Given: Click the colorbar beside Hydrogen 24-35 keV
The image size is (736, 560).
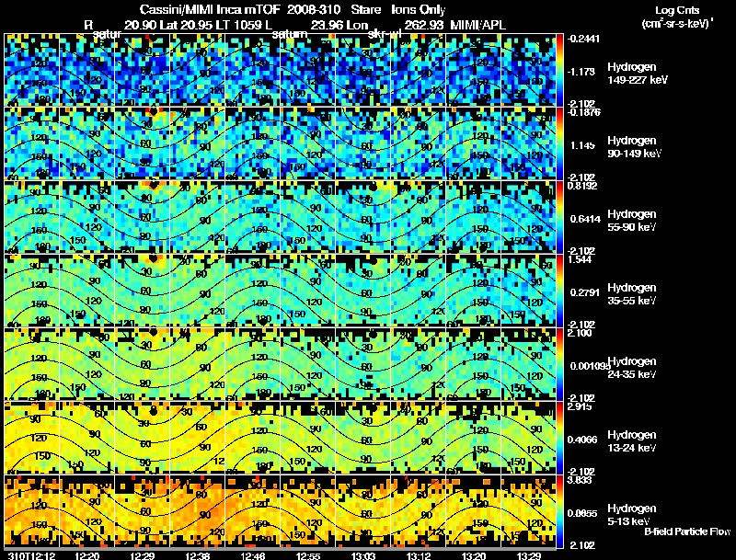Looking at the screenshot, I should 559,364.
